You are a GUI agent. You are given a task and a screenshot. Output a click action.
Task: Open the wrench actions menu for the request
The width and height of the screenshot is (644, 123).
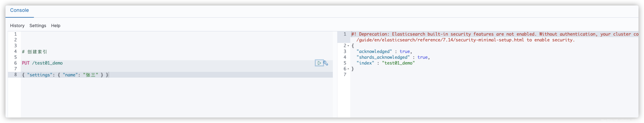click(326, 63)
